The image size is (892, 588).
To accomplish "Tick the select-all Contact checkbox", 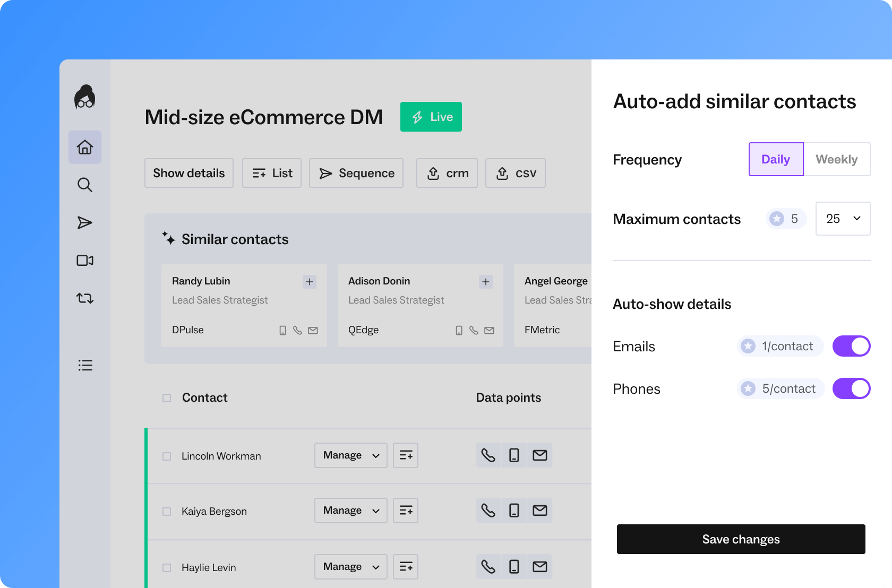I will click(x=167, y=398).
